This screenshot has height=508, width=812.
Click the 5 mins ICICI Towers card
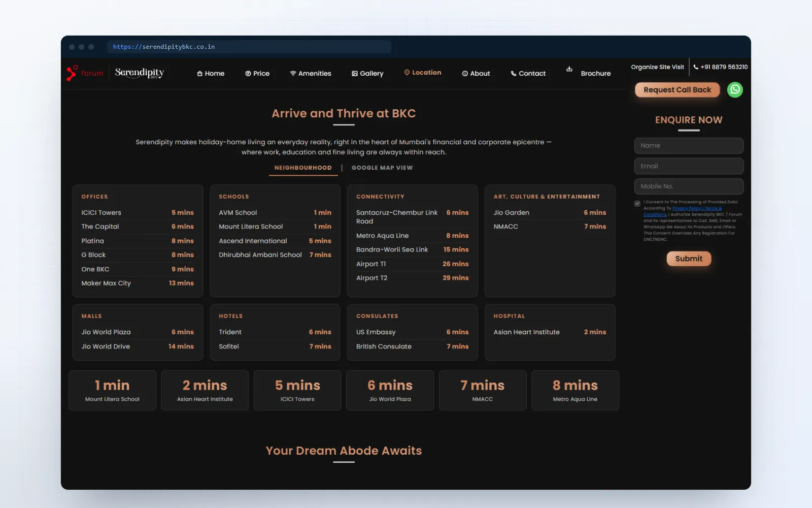297,390
